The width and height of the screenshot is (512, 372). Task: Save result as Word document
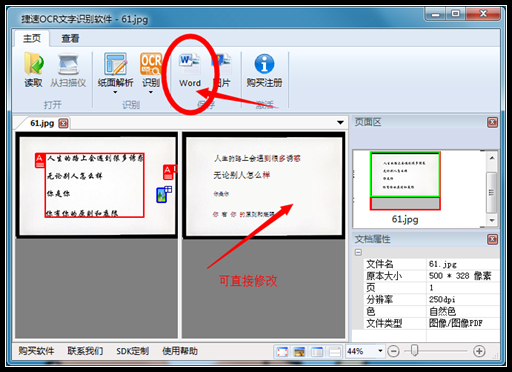click(190, 70)
